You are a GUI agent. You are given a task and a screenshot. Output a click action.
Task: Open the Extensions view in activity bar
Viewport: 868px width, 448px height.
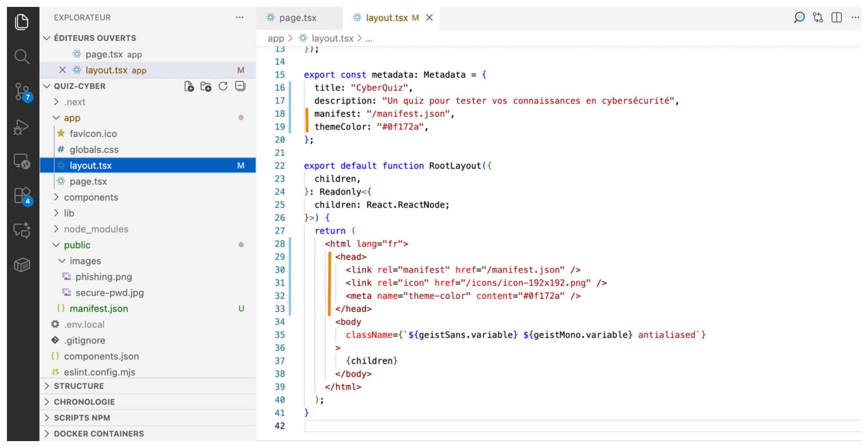click(22, 196)
